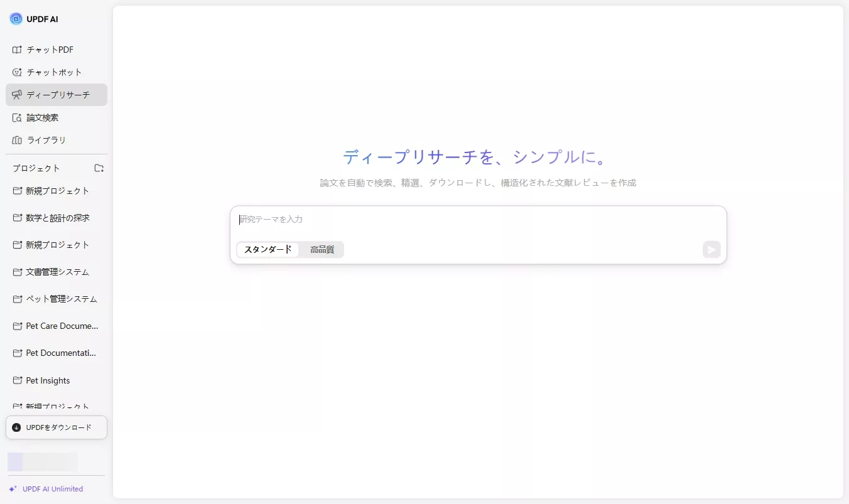Switch mode to スタンダード

268,249
